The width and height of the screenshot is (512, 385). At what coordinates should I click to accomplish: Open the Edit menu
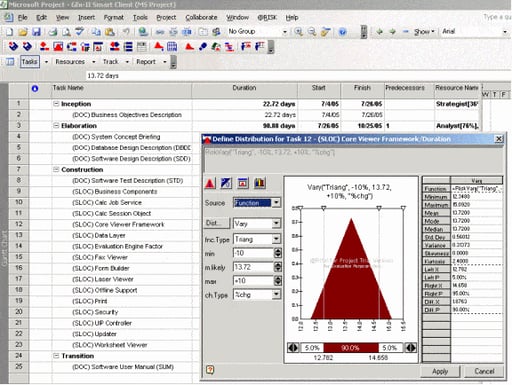click(x=41, y=18)
